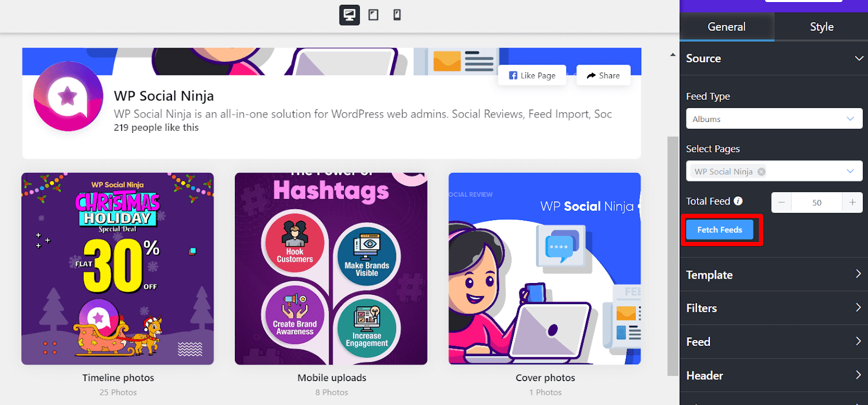The width and height of the screenshot is (868, 405).
Task: Click the '25 Photos' count text
Action: (118, 393)
